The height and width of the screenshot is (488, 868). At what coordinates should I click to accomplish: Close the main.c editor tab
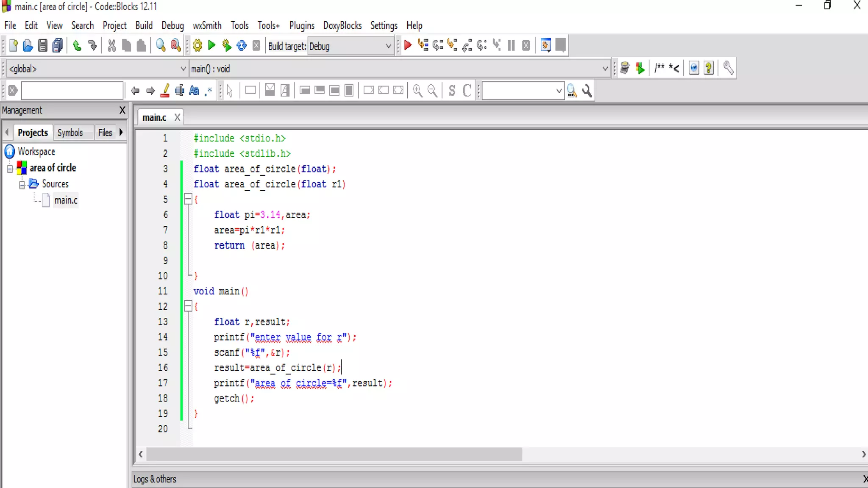(177, 117)
